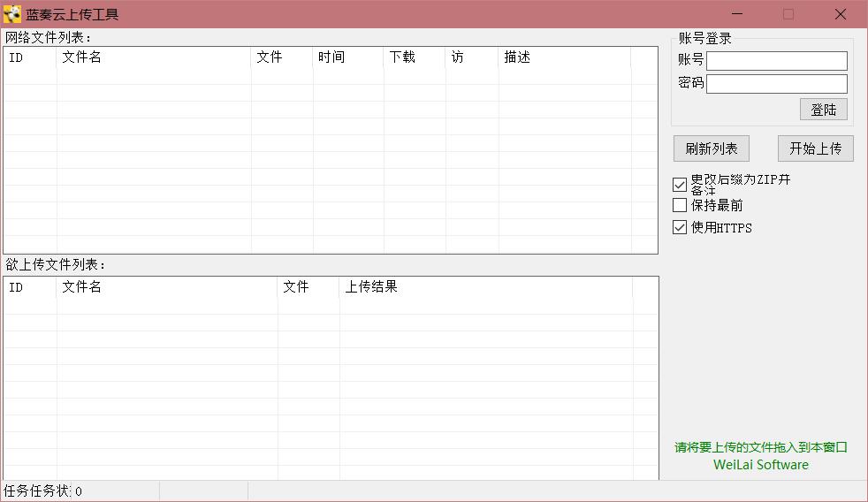Click the 上传结果 column header

pos(485,287)
